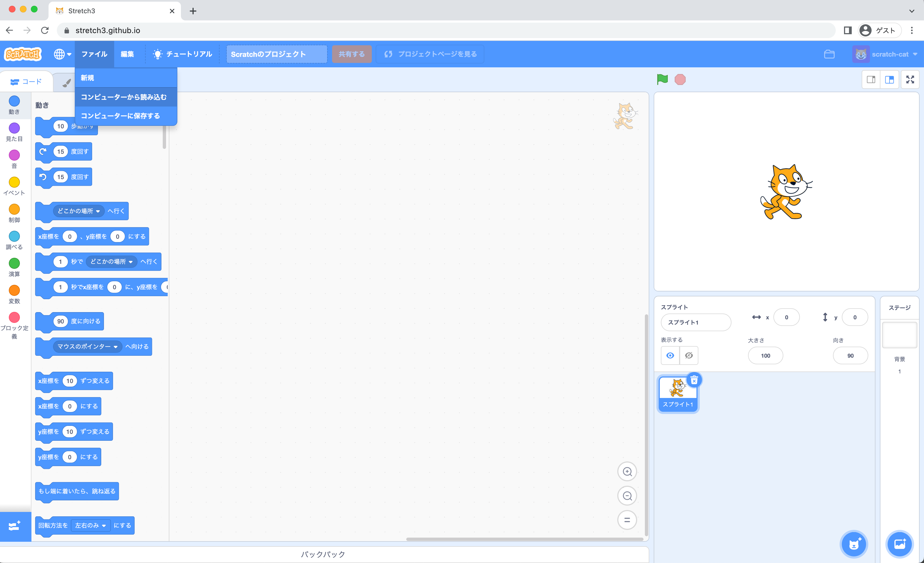Click the sprite x coordinate field
Screen dimensions: 924x563
tap(786, 317)
